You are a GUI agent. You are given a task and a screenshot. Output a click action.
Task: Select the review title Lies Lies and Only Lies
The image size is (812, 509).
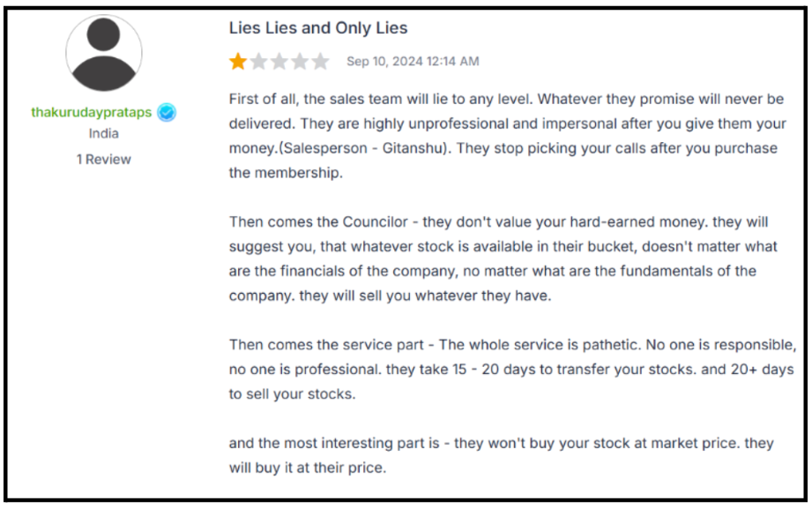pos(318,27)
